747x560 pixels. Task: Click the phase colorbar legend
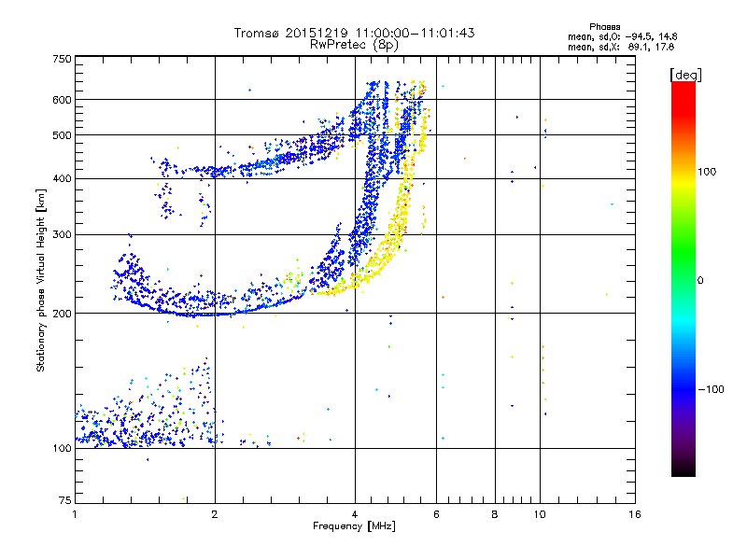point(684,278)
